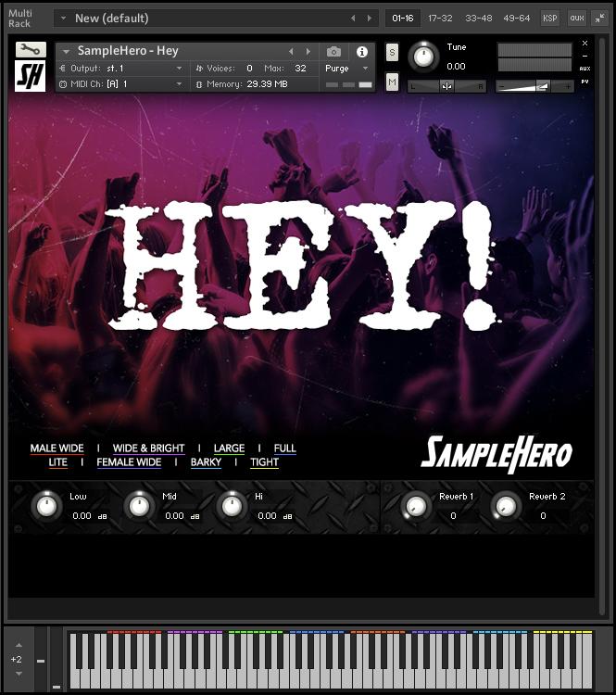Minimize the rack view with the collapse icon

coord(599,19)
